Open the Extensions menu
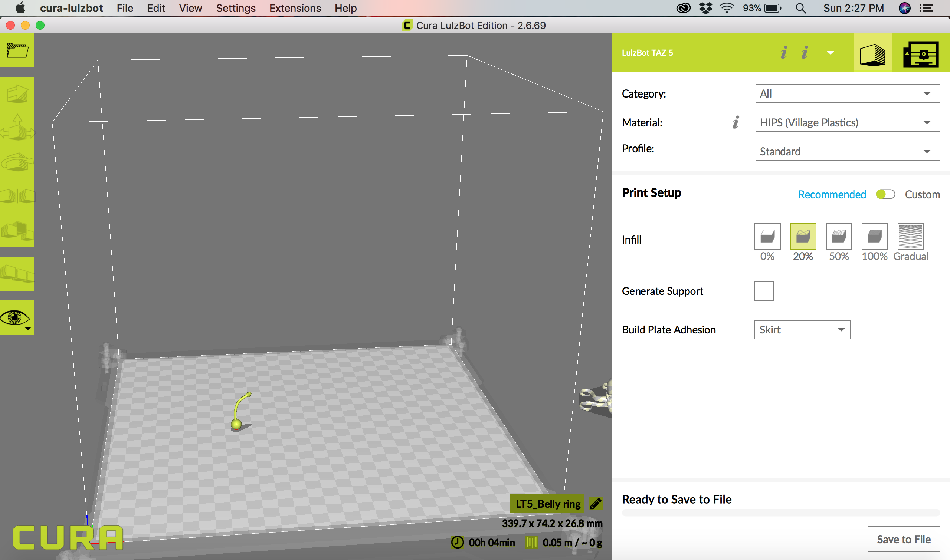Screen dimensions: 950x560 coord(295,8)
